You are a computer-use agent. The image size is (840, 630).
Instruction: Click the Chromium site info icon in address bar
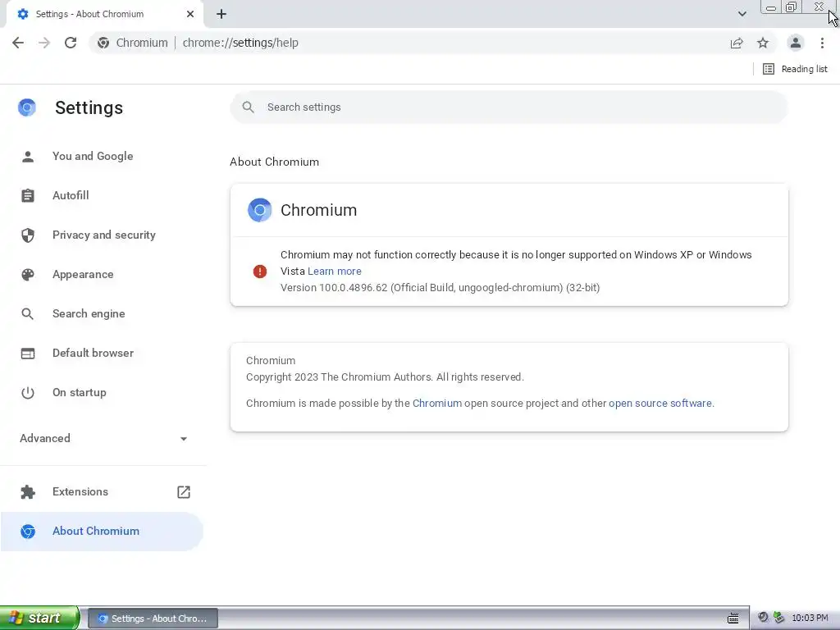click(x=103, y=43)
